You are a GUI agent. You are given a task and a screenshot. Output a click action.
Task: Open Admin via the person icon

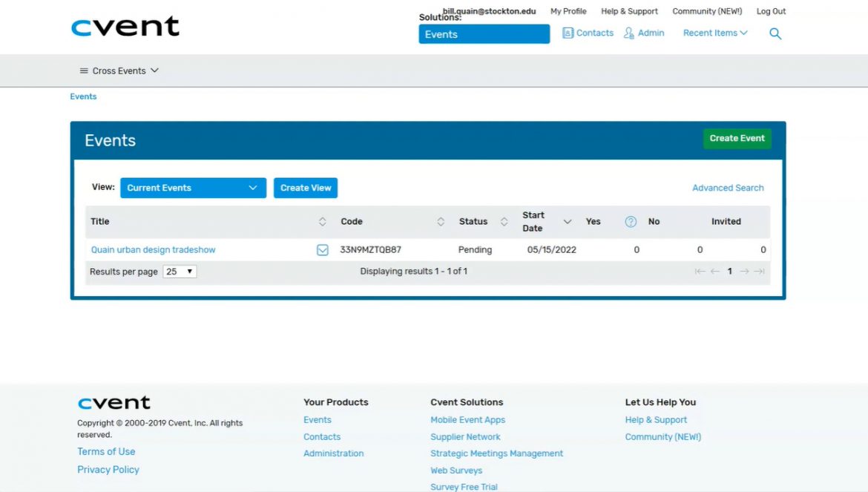628,33
